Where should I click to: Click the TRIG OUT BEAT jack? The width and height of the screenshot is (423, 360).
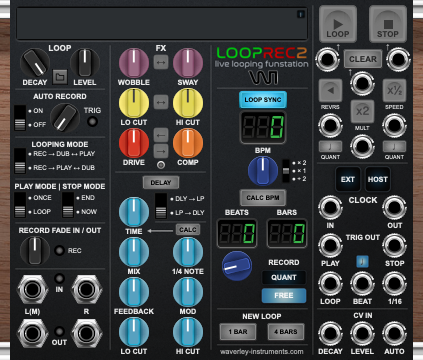click(362, 284)
